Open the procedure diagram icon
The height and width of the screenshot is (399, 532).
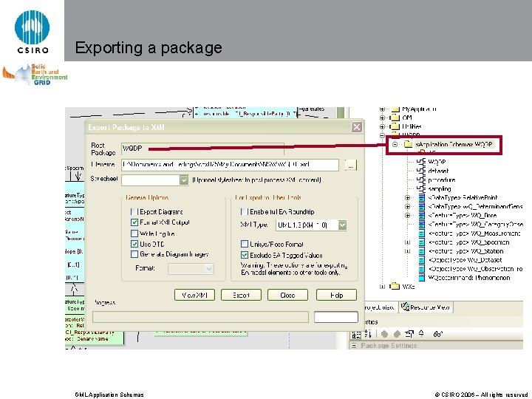[x=421, y=180]
